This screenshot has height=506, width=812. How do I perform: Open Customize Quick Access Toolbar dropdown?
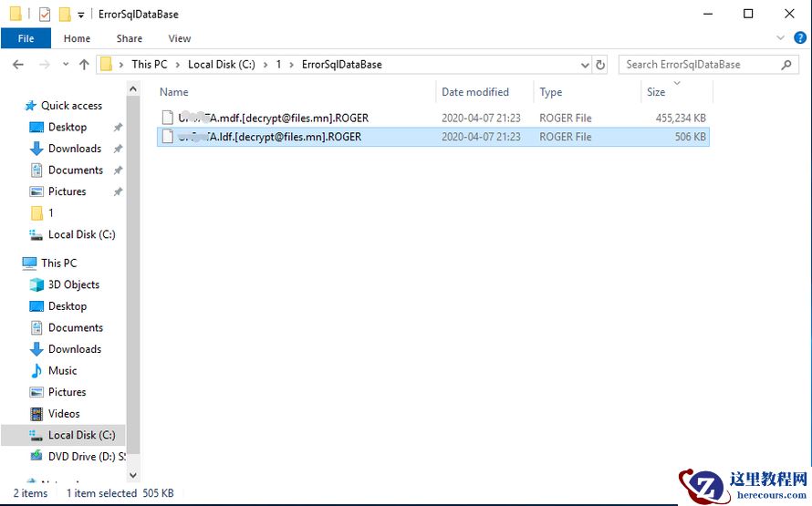point(81,15)
